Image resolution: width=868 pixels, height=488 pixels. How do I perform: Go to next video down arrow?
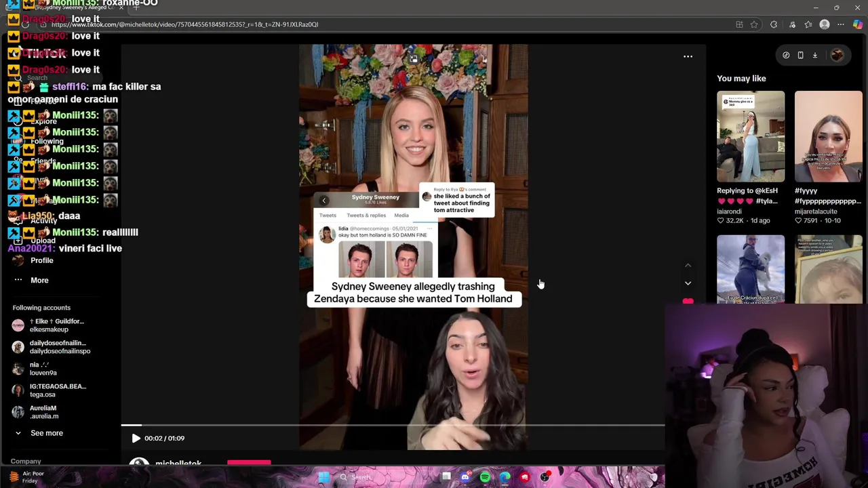click(x=688, y=283)
